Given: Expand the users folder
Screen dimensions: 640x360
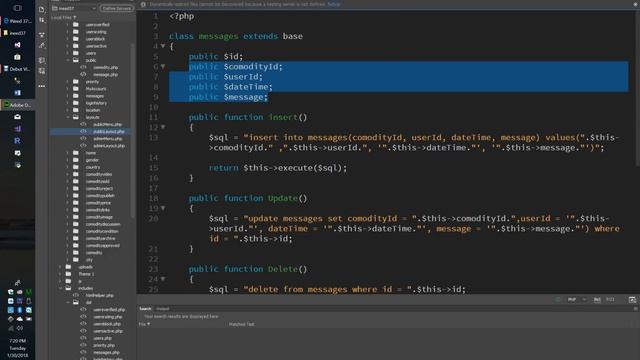Looking at the screenshot, I should [x=67, y=53].
